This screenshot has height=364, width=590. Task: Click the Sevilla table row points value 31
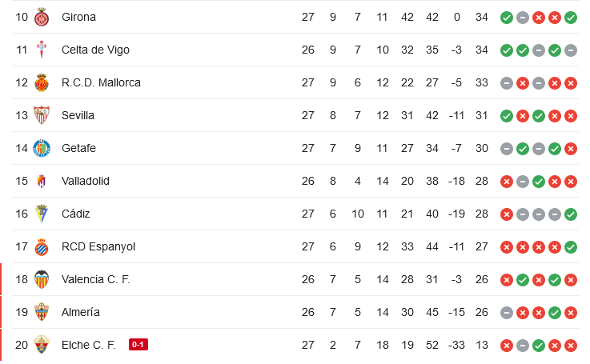pos(482,115)
